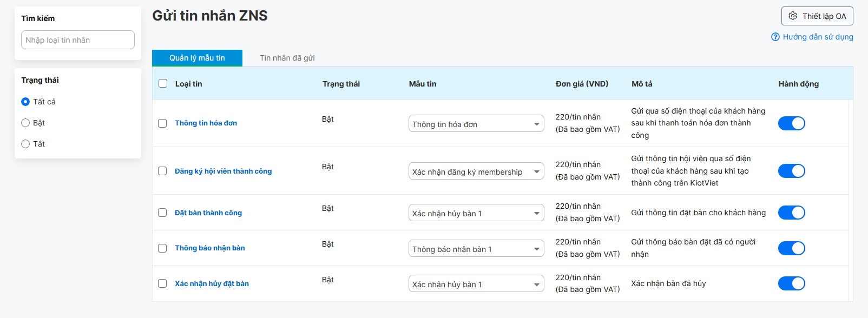Image resolution: width=868 pixels, height=318 pixels.
Task: Switch to Tin nhắn đã gửi tab
Action: tap(287, 58)
